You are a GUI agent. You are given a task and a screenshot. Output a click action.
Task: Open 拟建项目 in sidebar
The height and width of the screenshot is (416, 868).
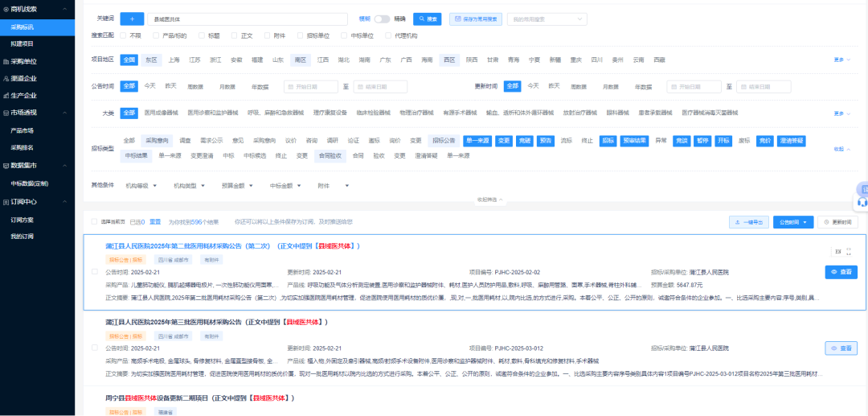[23, 43]
